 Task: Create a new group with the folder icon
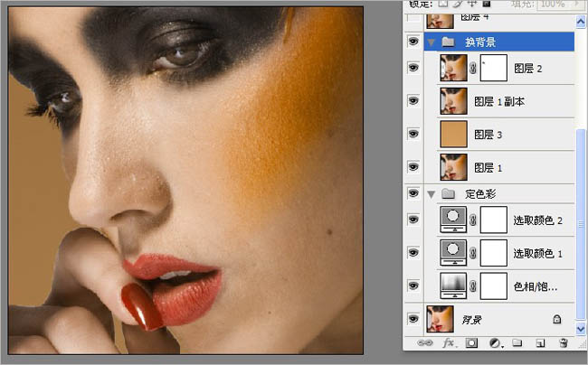coord(517,343)
